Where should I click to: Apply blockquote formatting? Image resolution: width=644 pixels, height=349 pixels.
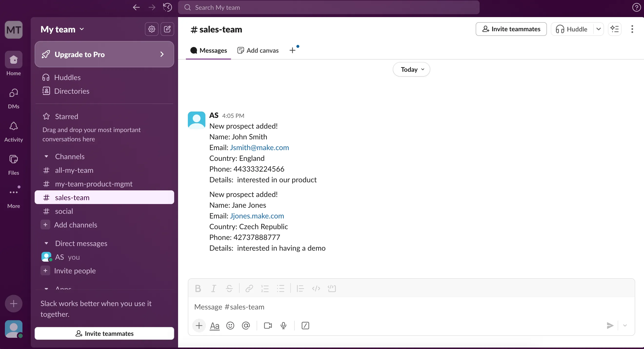click(x=300, y=288)
